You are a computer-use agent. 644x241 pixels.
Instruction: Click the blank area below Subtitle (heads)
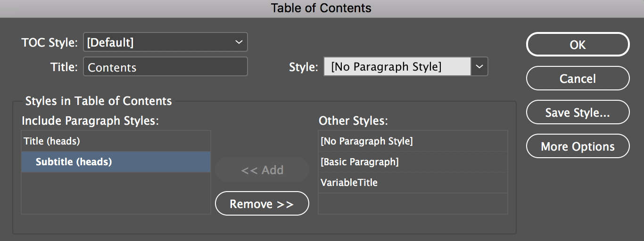[116, 193]
